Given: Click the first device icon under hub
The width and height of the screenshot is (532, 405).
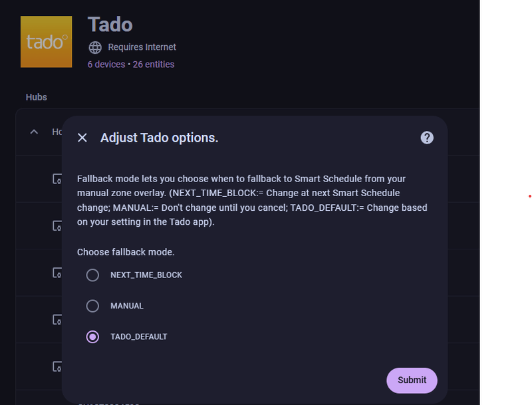Looking at the screenshot, I should tap(57, 179).
